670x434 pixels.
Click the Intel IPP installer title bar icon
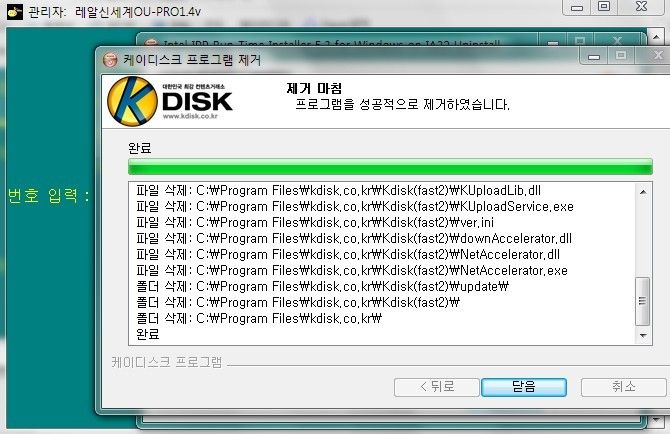(x=151, y=43)
